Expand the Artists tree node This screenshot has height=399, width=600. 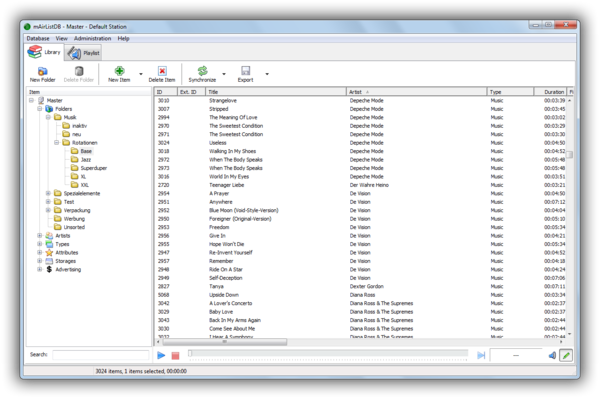coord(39,236)
